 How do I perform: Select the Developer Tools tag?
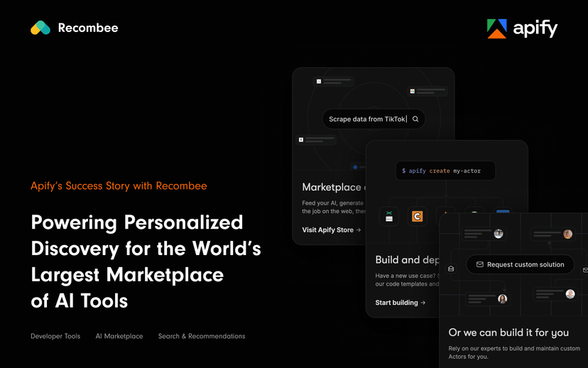[x=55, y=336]
